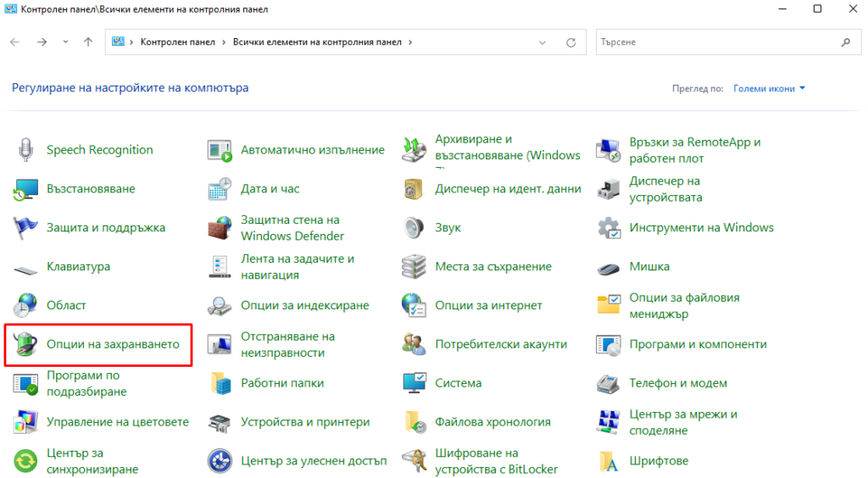Open Отстраняване на неизправности icon
The image size is (868, 478).
point(220,344)
